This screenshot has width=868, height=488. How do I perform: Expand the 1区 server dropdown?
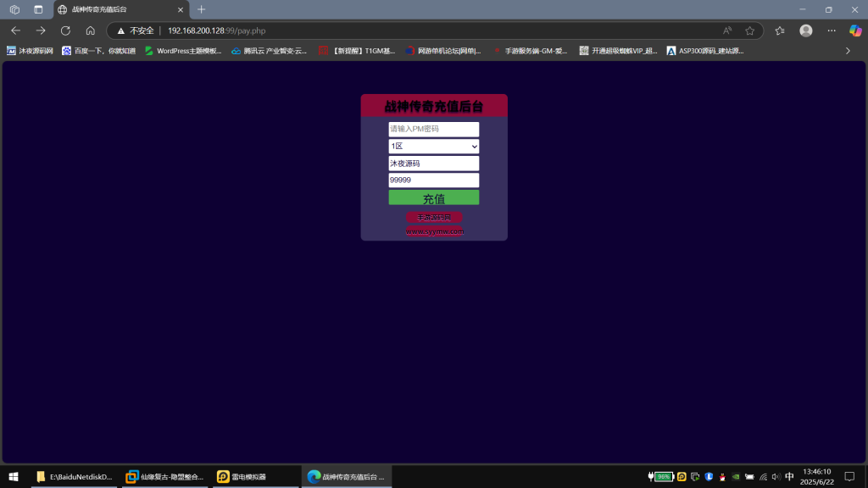[433, 147]
